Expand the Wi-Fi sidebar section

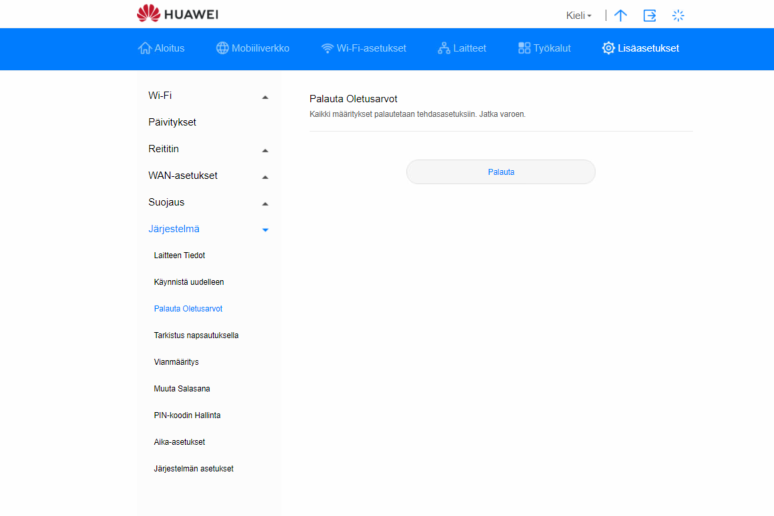(x=265, y=97)
